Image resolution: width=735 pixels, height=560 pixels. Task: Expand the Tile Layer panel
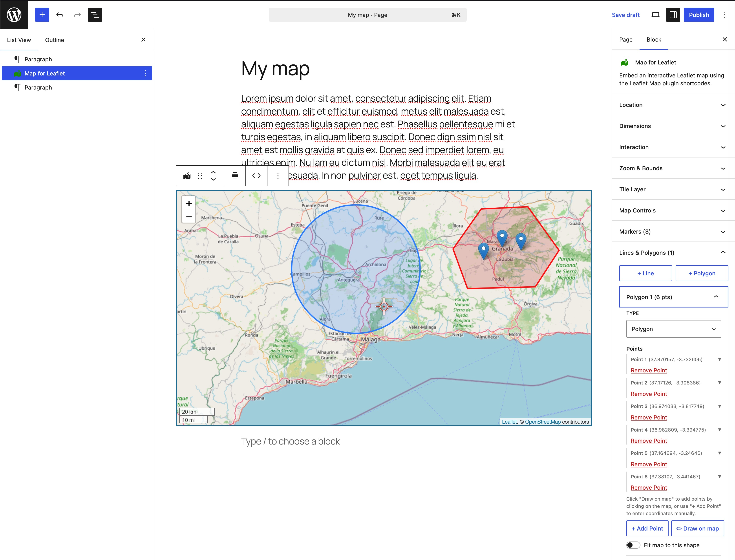click(x=673, y=189)
